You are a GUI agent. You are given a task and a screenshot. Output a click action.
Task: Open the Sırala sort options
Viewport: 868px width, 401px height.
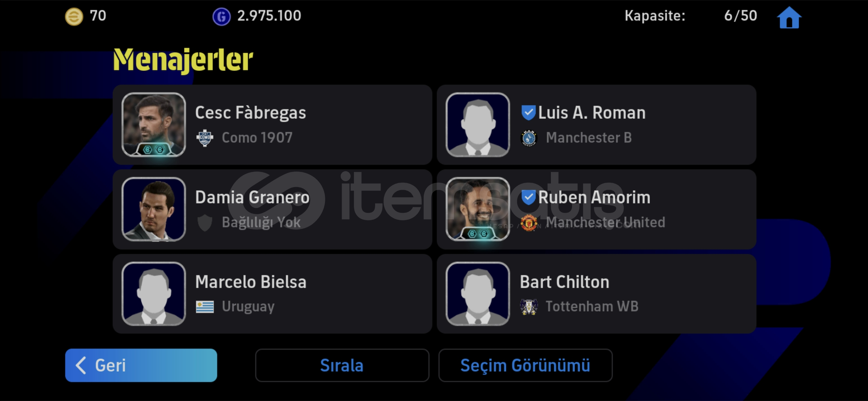click(342, 365)
